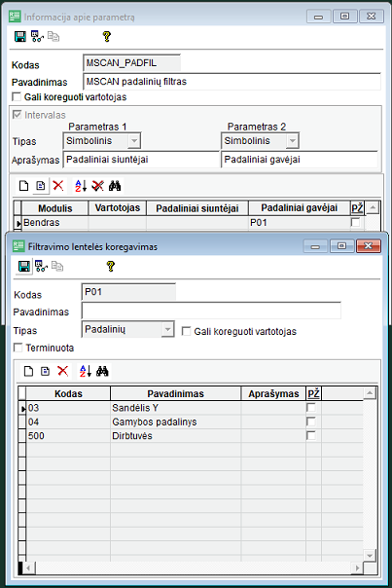Open Parametras 1 Tipas Simbolinis dropdown

(134, 141)
